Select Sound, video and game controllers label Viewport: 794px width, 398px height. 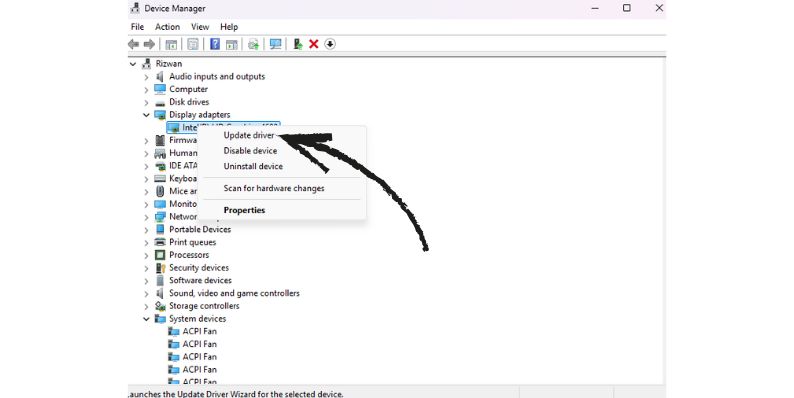pos(234,293)
